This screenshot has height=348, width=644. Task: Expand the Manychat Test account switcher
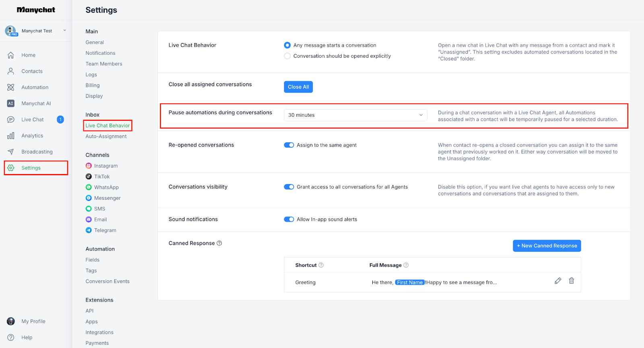click(x=64, y=31)
